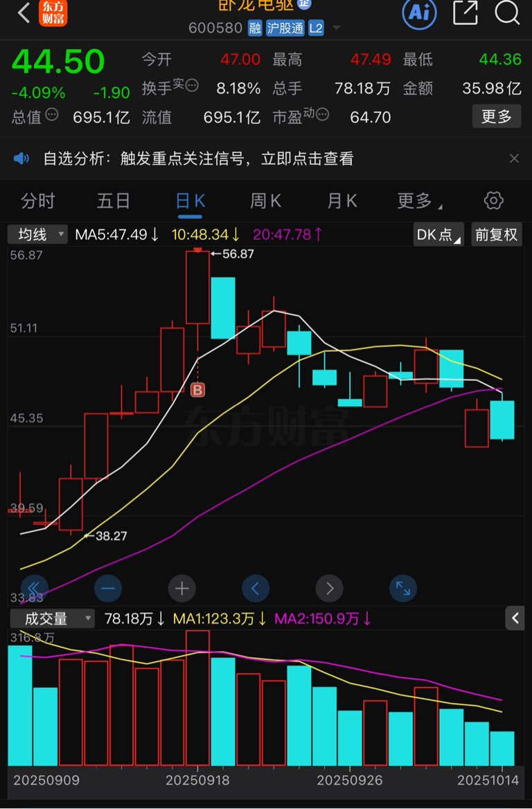Move chart right with right-arrow button
This screenshot has height=809, width=532.
pyautogui.click(x=329, y=588)
